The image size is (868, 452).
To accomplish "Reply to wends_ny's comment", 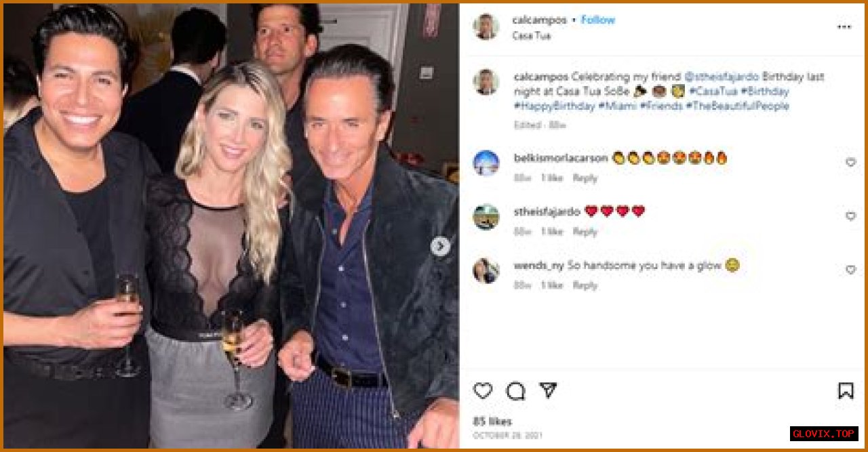I will pyautogui.click(x=585, y=285).
